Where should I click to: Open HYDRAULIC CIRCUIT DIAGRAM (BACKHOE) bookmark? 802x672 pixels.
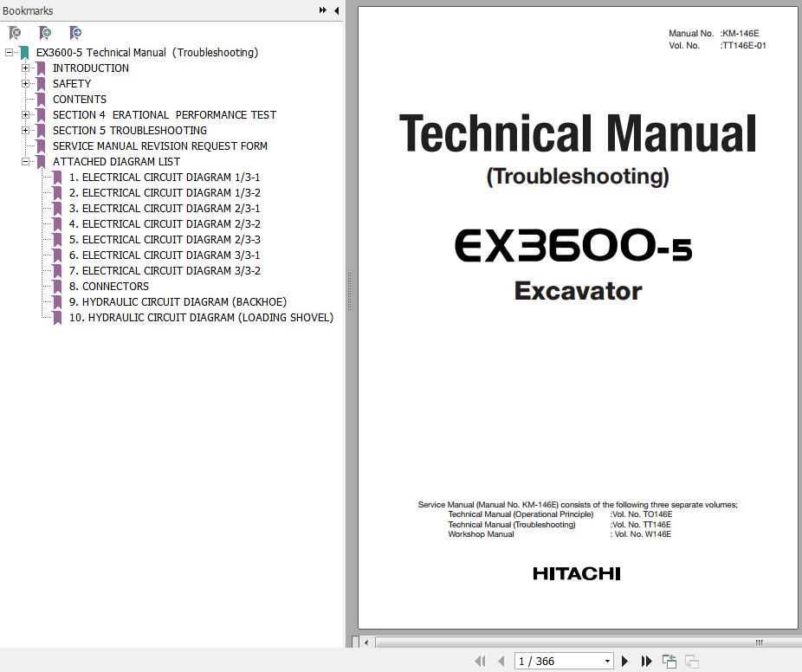[178, 302]
